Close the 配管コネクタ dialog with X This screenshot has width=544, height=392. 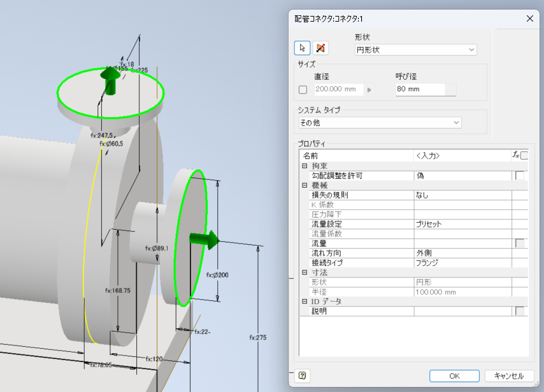(529, 18)
